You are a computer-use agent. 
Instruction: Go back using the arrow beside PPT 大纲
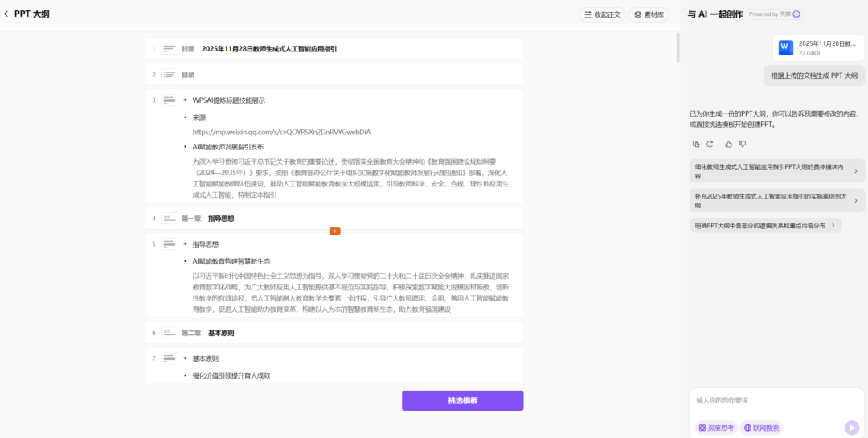click(x=6, y=14)
